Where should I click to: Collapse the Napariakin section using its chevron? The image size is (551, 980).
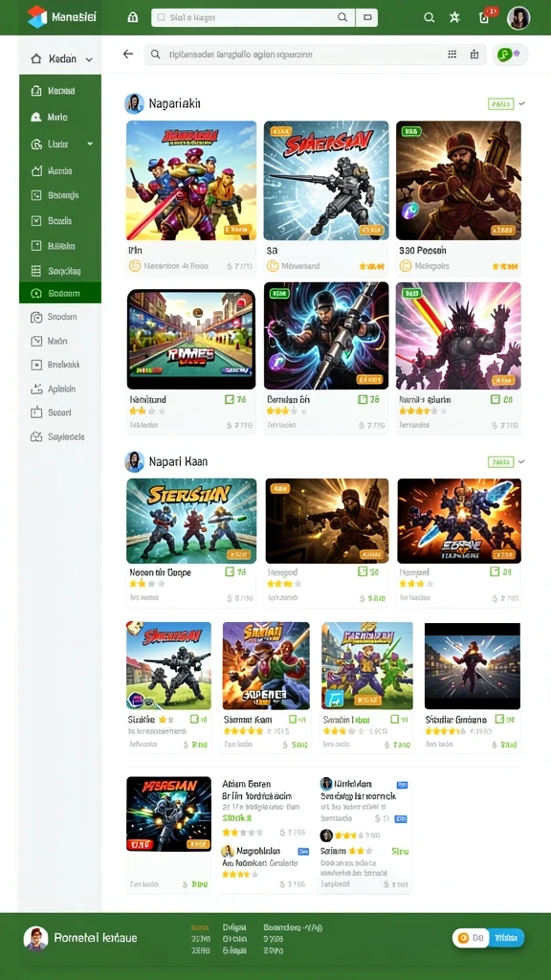(521, 103)
